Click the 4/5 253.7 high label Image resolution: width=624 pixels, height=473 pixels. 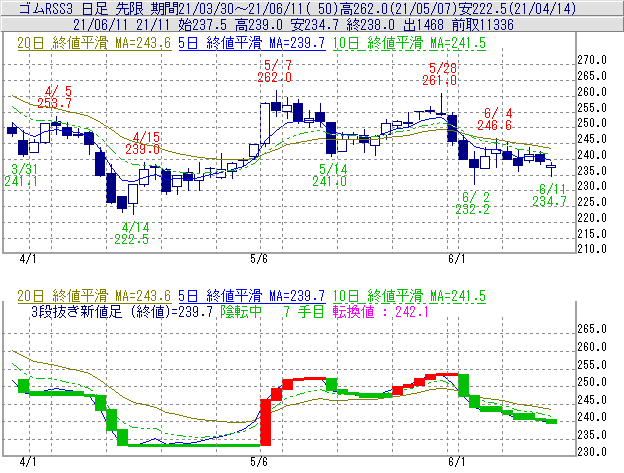point(55,97)
